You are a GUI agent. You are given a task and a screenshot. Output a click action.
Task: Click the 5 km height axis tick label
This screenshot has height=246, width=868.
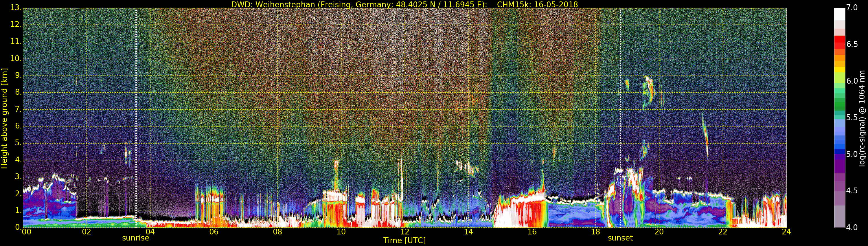tap(18, 143)
